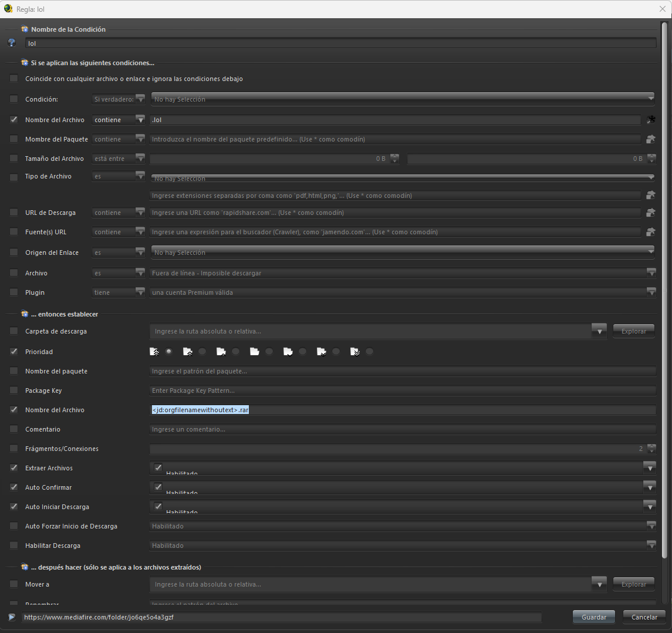Click the URL de Descarga 'rapidshare.com' placeholder field
This screenshot has height=633, width=672.
coord(395,213)
